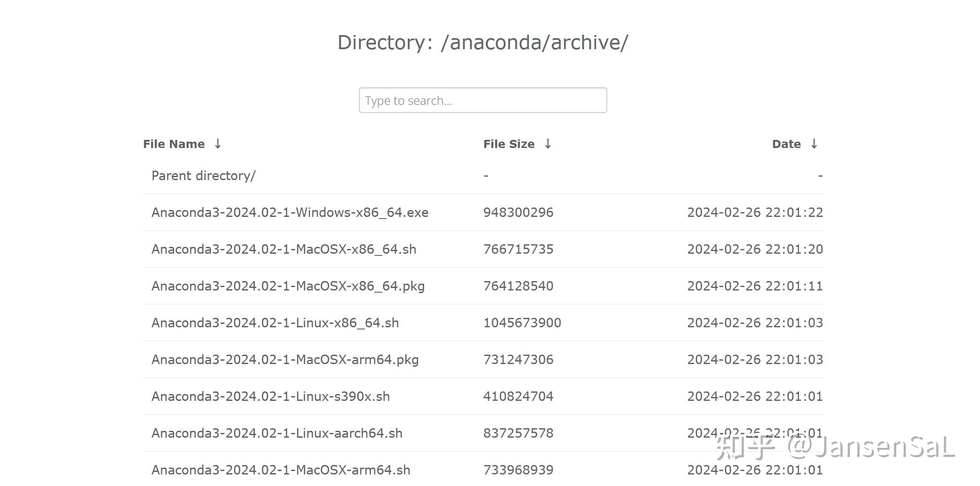
Task: Download Anaconda3 MacOSX-x86_64.sh file
Action: pyautogui.click(x=284, y=249)
